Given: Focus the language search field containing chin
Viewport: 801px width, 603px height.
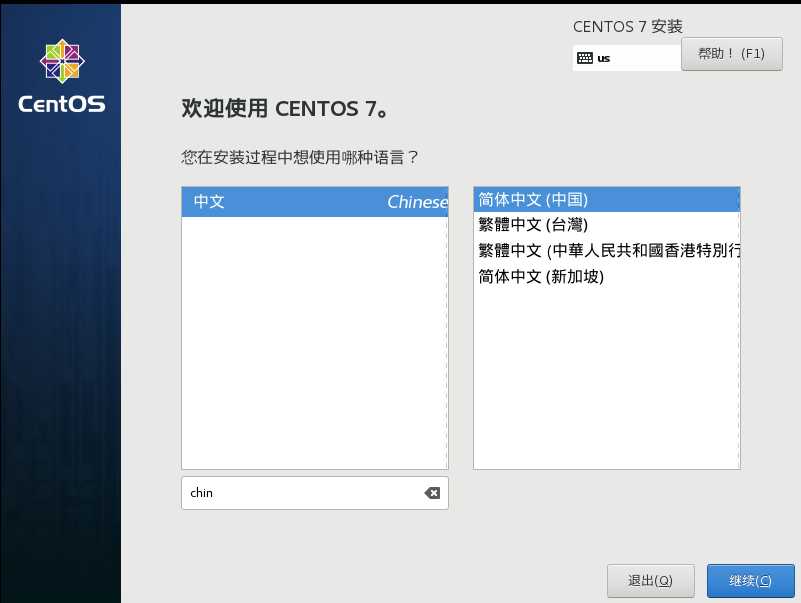Looking at the screenshot, I should 315,493.
